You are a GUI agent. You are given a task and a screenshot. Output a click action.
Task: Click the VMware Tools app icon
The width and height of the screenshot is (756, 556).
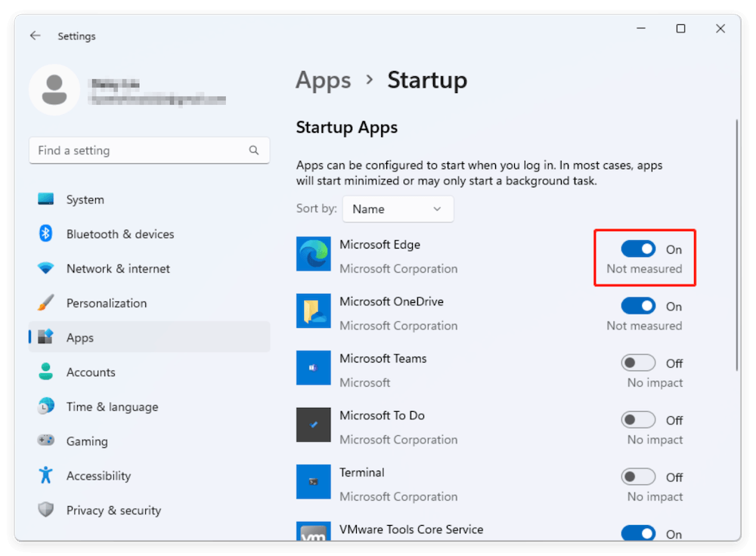(x=314, y=531)
